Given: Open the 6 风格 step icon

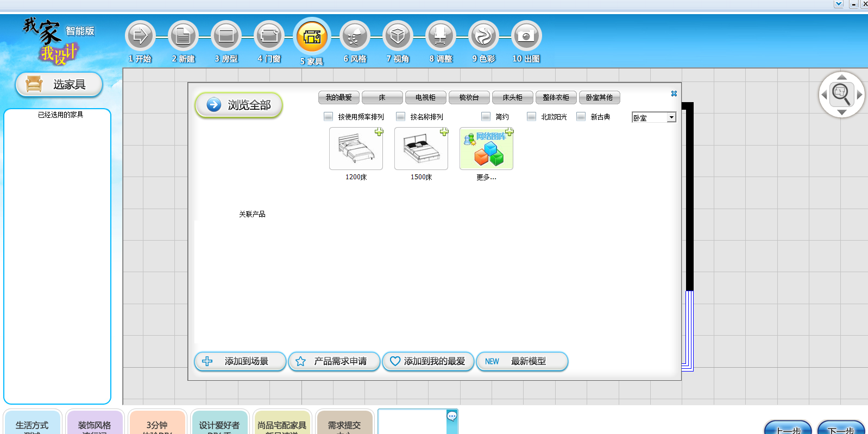Looking at the screenshot, I should click(x=355, y=36).
